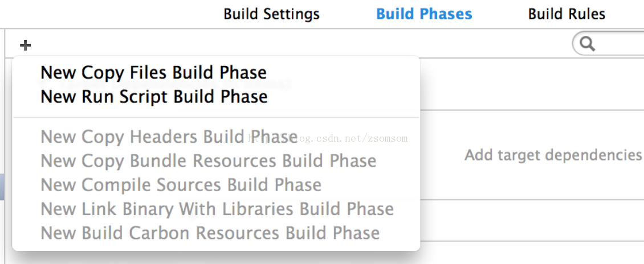Open the Build Rules tab

pyautogui.click(x=566, y=14)
